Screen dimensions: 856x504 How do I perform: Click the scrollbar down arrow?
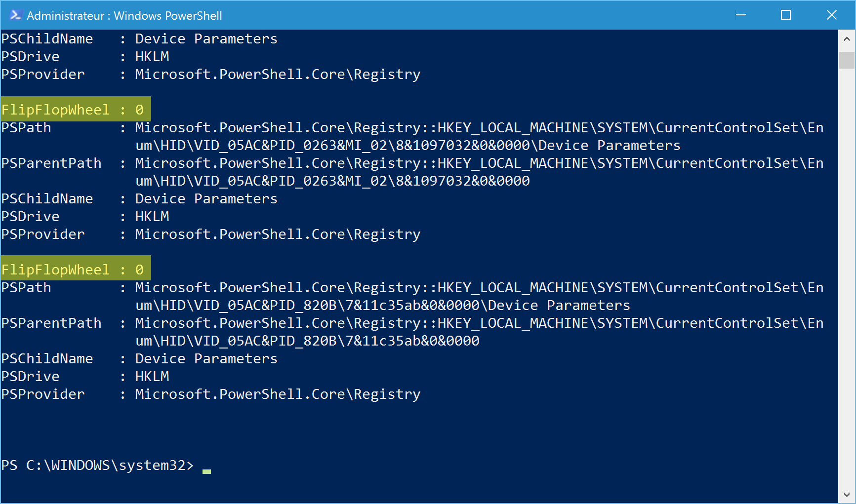(x=847, y=495)
